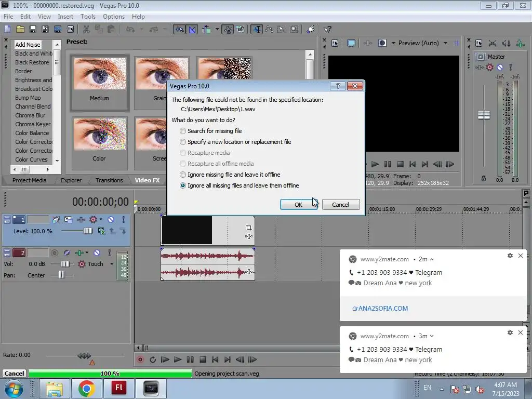Click the Undo arrow icon
532x399 pixels.
130,29
